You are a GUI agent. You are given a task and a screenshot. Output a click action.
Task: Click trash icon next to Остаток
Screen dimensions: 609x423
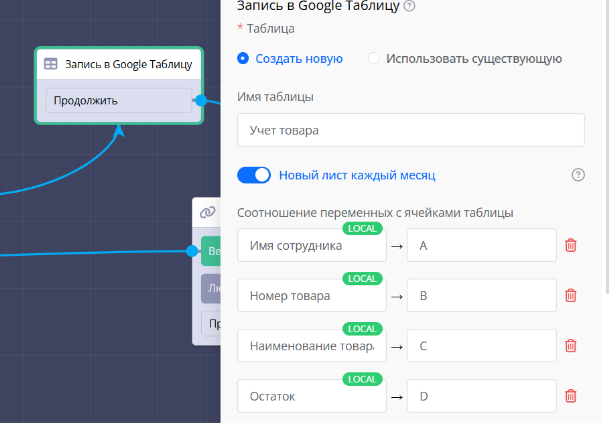coord(571,396)
